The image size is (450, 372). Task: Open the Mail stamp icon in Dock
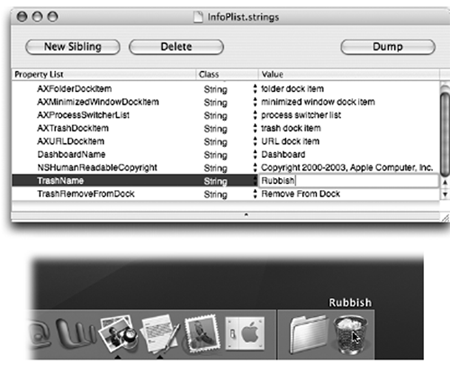(202, 333)
